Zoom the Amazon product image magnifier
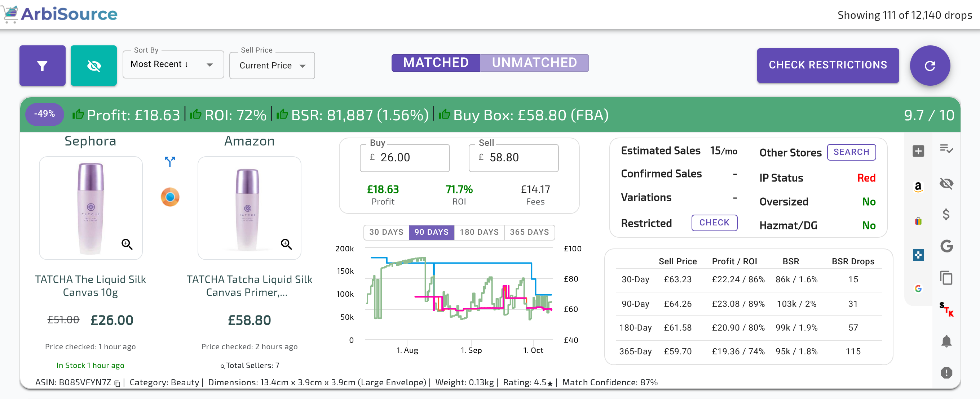 (x=286, y=244)
